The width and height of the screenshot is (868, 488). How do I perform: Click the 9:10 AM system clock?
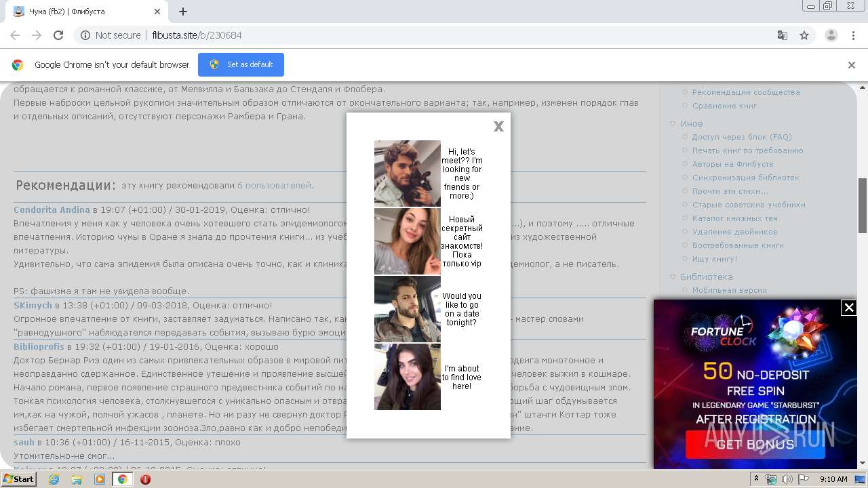pos(833,479)
